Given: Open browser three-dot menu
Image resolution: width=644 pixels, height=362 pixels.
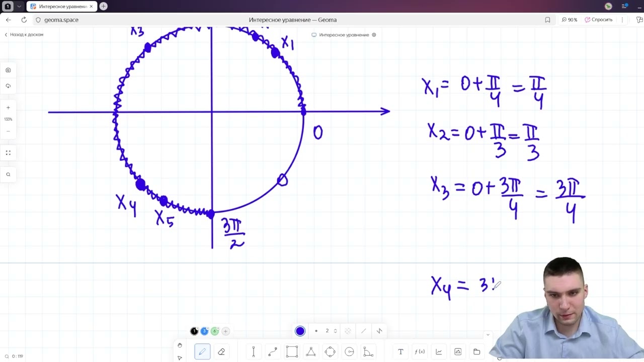Looking at the screenshot, I should click(x=622, y=20).
